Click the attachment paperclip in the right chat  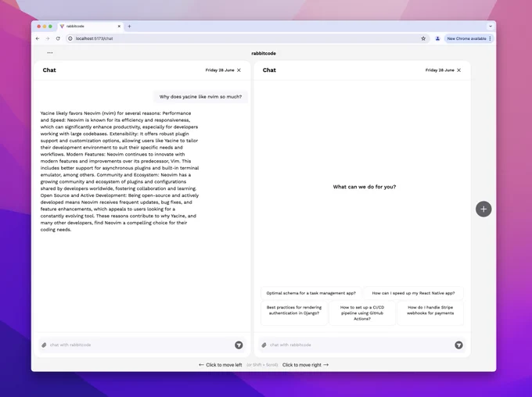point(264,345)
